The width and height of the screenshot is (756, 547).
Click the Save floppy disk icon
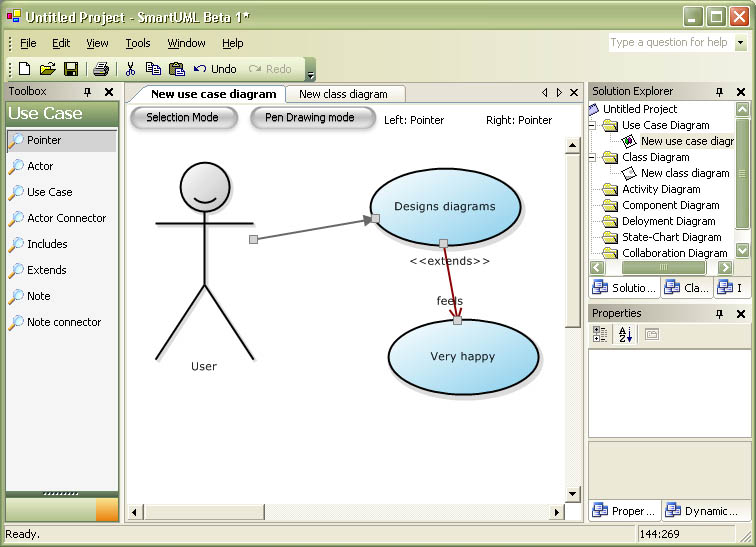(x=71, y=69)
